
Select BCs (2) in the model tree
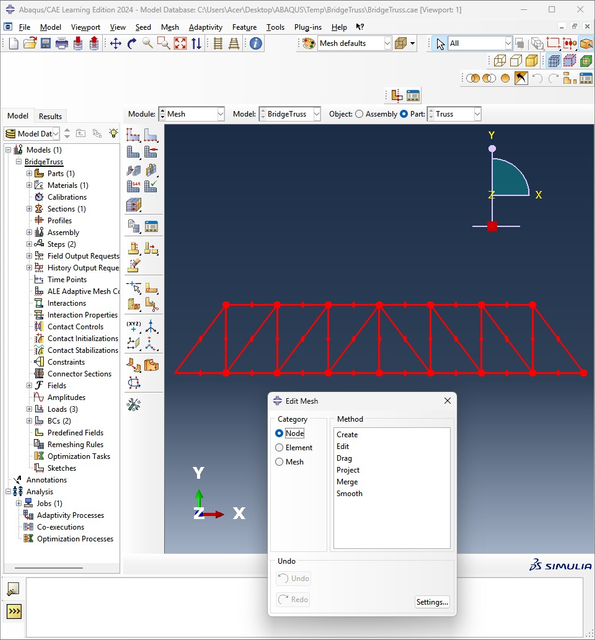[59, 421]
